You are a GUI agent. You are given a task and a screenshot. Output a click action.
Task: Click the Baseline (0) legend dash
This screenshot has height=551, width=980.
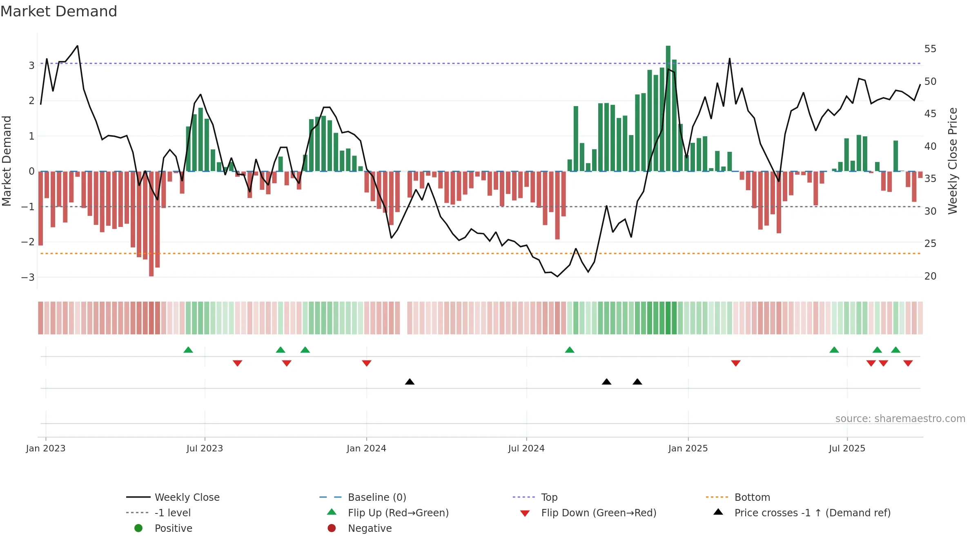331,497
